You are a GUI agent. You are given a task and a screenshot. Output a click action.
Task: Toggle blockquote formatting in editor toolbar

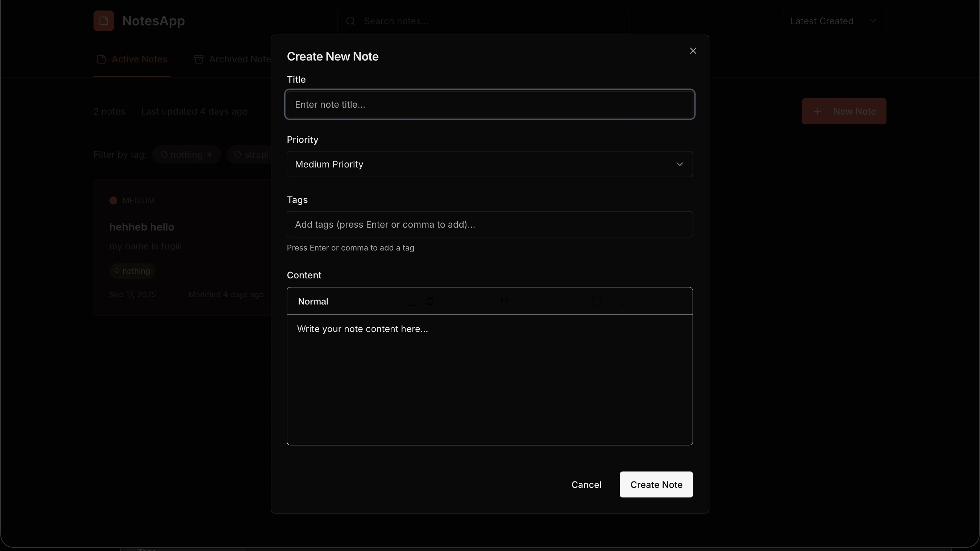(504, 301)
